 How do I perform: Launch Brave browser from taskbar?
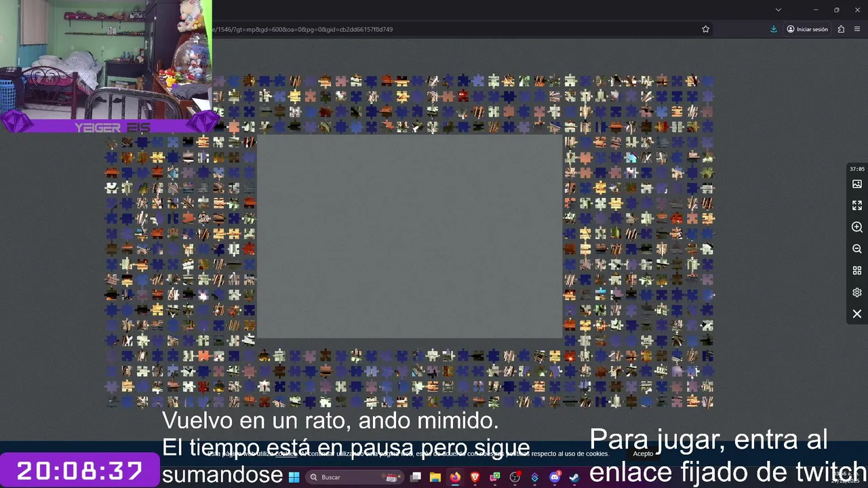coord(475,477)
